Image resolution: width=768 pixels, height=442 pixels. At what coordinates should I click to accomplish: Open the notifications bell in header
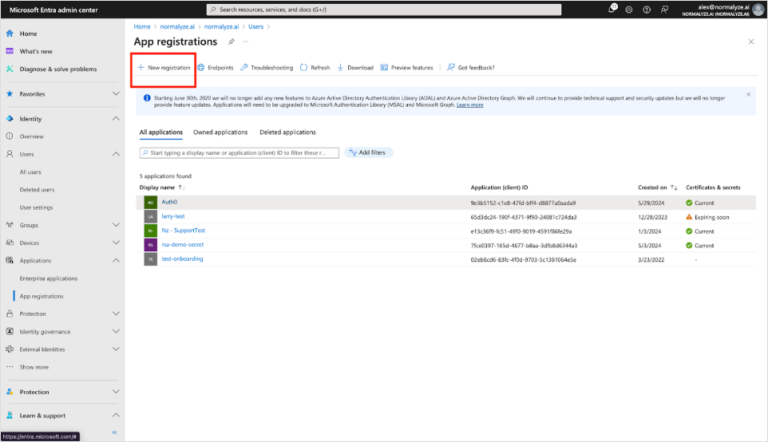point(613,9)
